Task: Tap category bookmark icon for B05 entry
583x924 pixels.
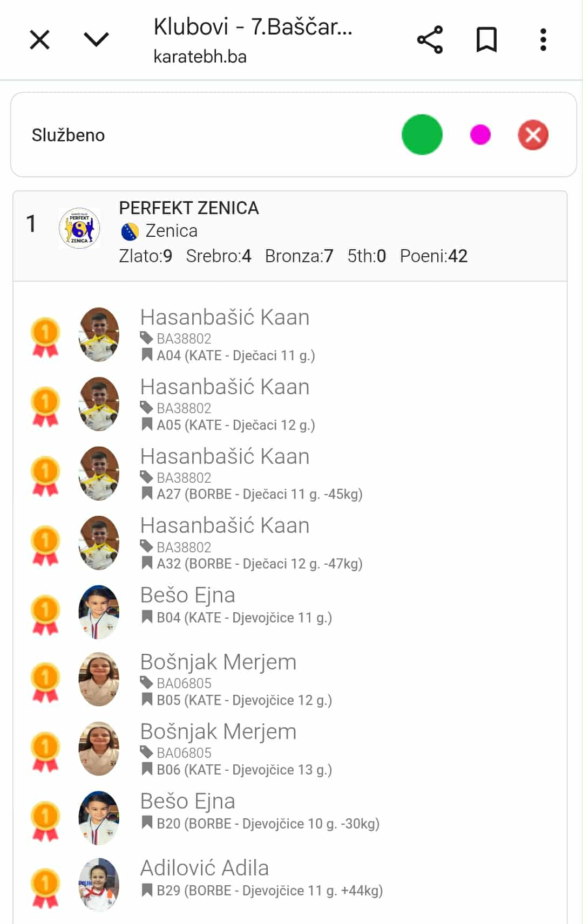Action: point(146,700)
